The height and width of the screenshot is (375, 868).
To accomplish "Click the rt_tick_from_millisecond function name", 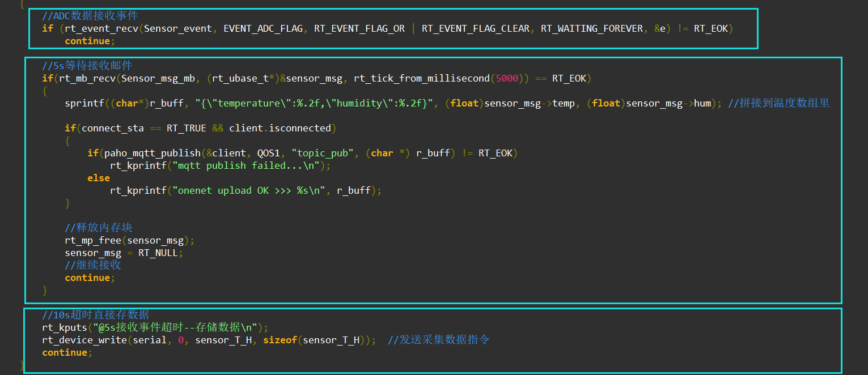I will pyautogui.click(x=422, y=78).
